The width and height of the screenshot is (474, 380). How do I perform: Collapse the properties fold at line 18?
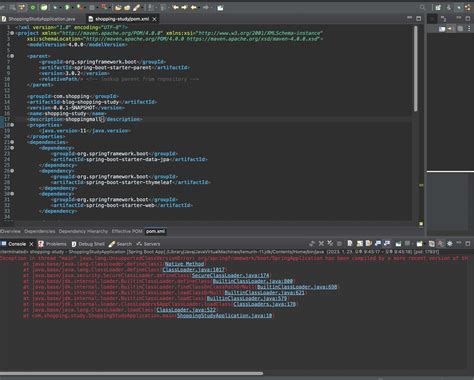(12, 125)
